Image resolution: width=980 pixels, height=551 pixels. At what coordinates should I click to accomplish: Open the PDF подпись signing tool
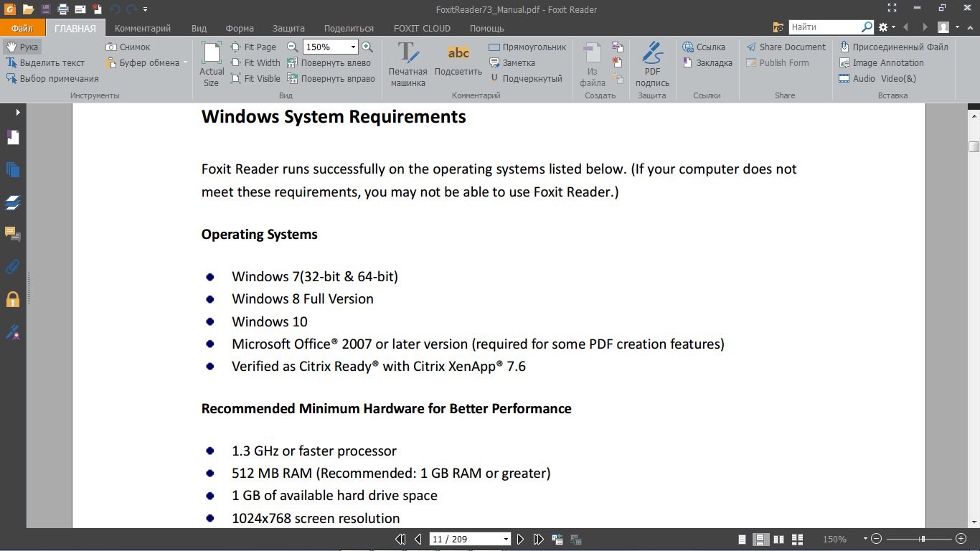pyautogui.click(x=652, y=63)
